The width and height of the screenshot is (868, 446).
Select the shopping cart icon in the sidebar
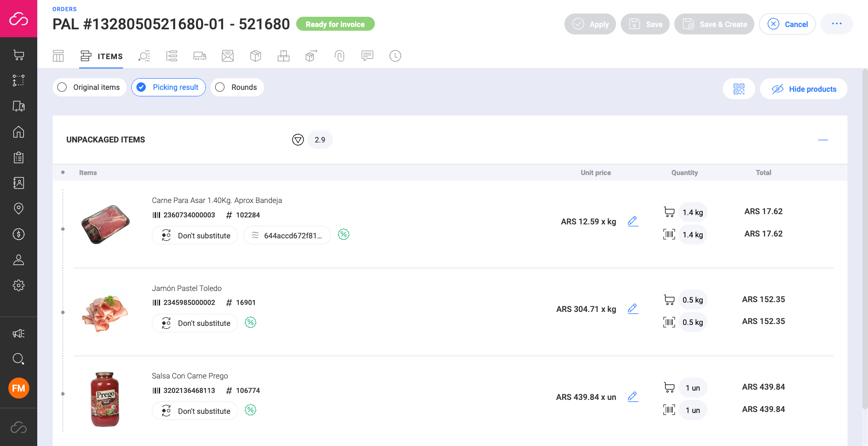19,54
